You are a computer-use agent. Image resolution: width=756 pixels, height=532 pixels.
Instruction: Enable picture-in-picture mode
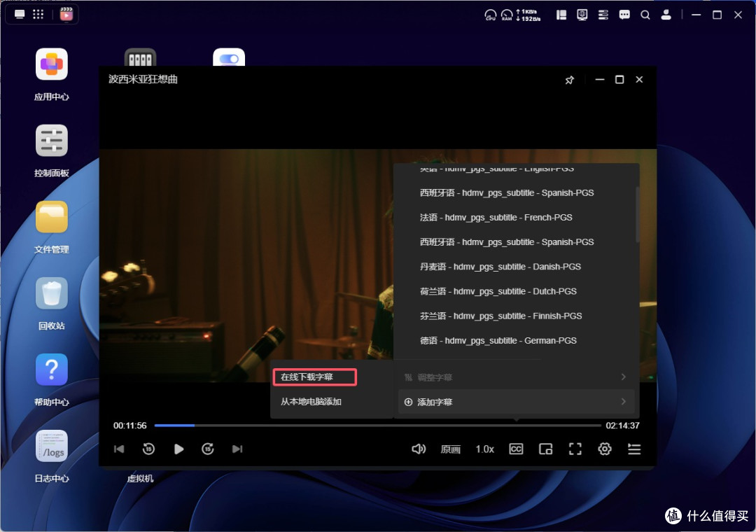click(546, 449)
